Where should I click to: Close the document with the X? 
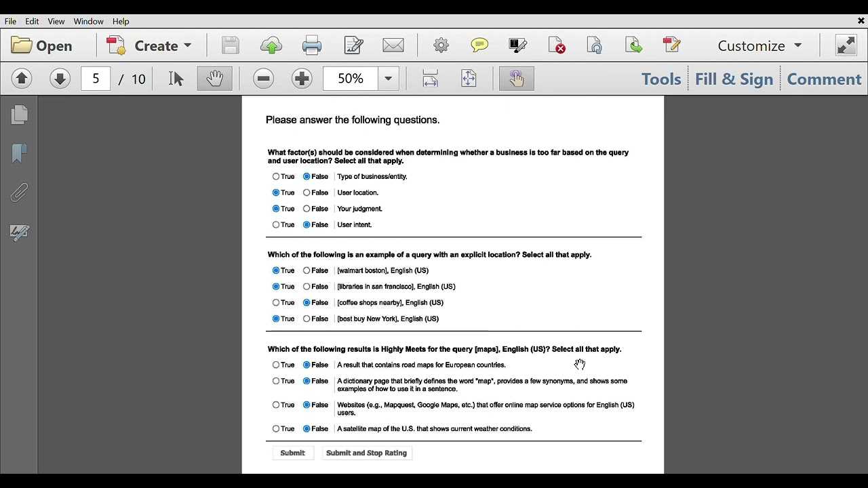861,21
